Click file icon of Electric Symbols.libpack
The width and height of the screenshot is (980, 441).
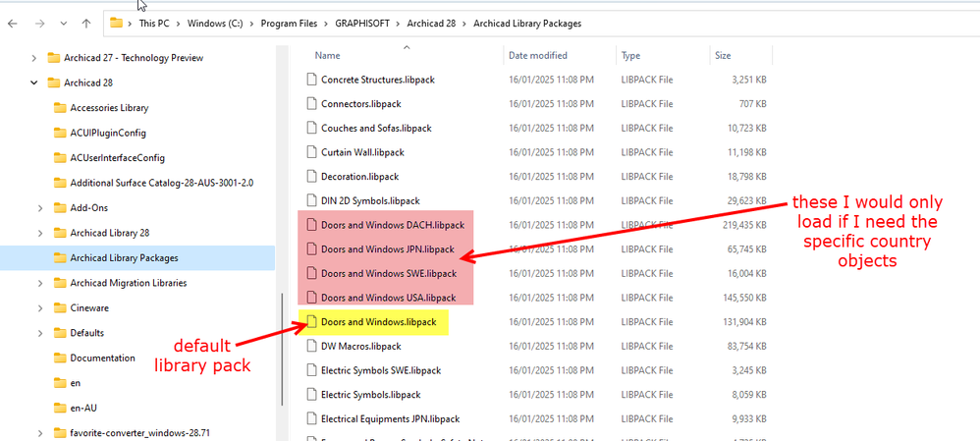coord(311,395)
